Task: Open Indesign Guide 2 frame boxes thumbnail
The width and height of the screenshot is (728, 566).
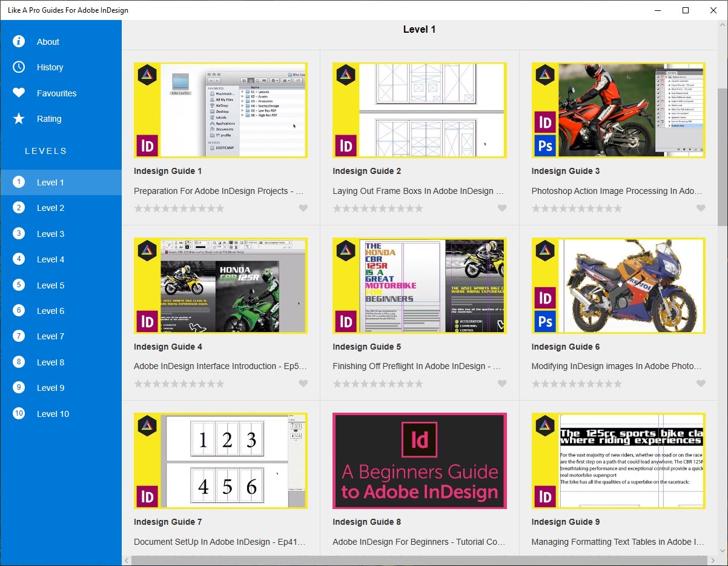Action: pos(419,110)
